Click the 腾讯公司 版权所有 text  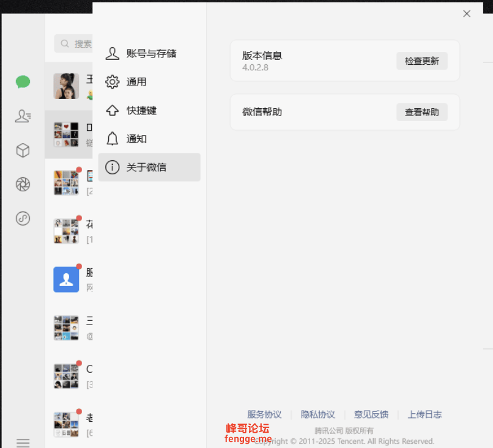click(x=344, y=430)
